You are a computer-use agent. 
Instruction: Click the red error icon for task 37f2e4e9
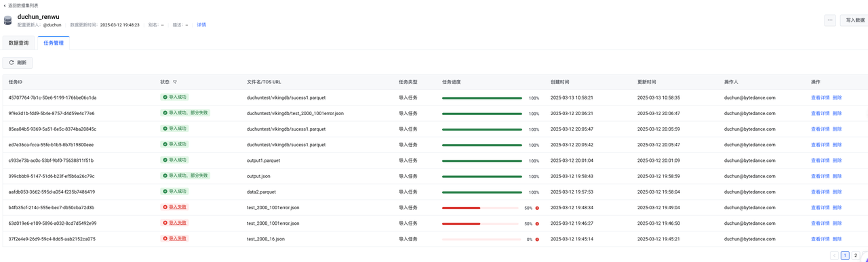pyautogui.click(x=537, y=239)
